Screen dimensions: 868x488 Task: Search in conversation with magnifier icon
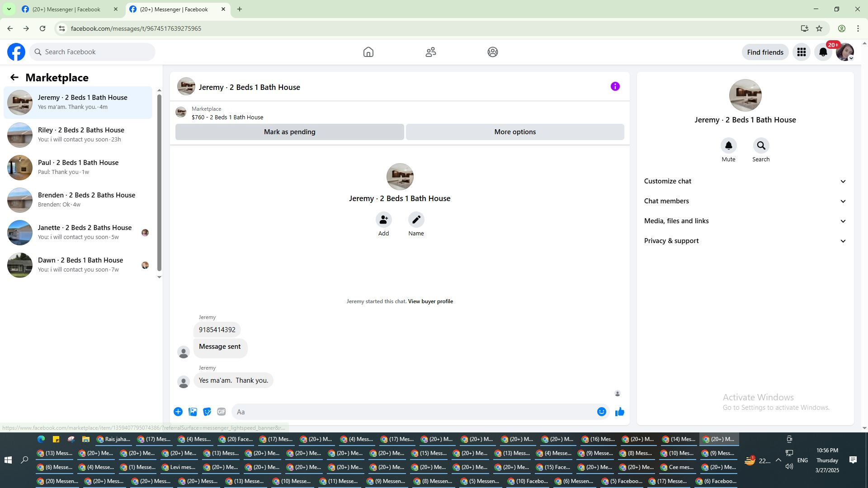point(761,145)
